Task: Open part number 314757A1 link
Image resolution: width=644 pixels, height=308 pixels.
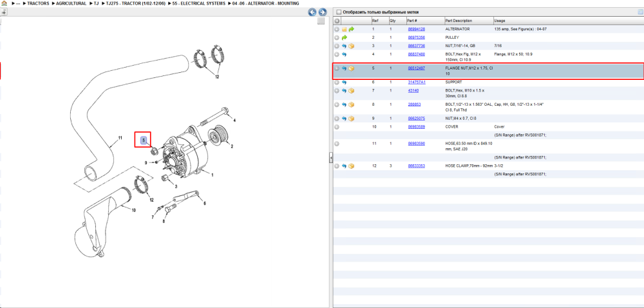Action: [417, 82]
